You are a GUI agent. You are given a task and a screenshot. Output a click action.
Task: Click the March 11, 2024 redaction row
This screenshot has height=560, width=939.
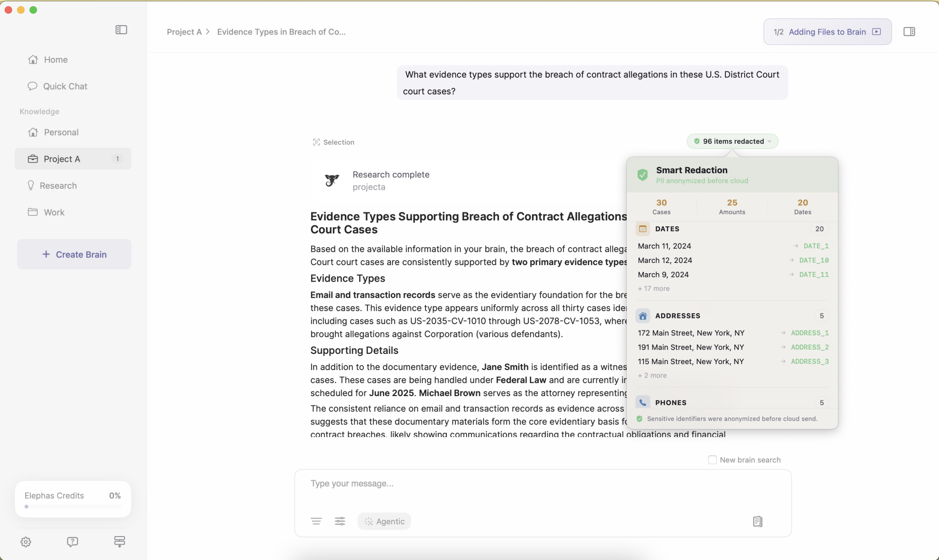click(x=733, y=246)
